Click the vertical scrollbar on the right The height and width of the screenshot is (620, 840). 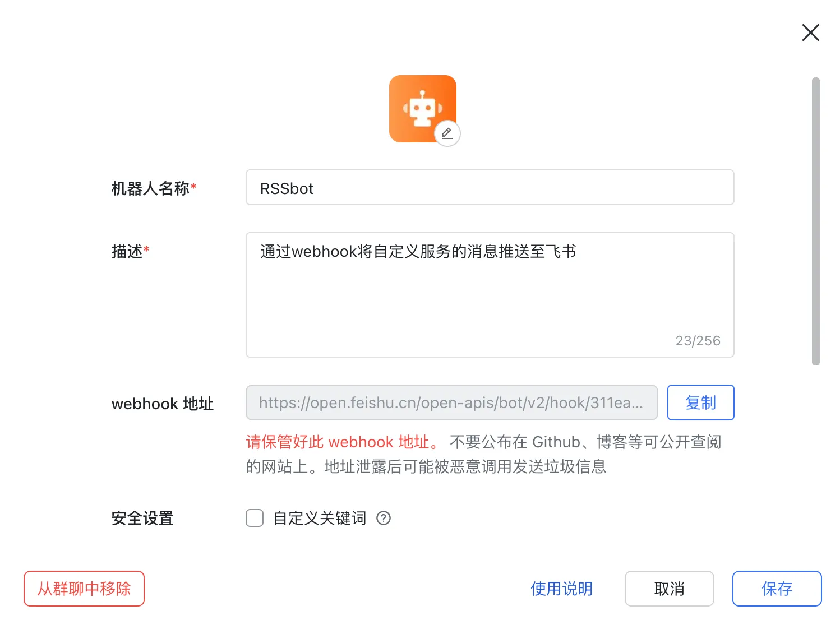click(x=816, y=221)
